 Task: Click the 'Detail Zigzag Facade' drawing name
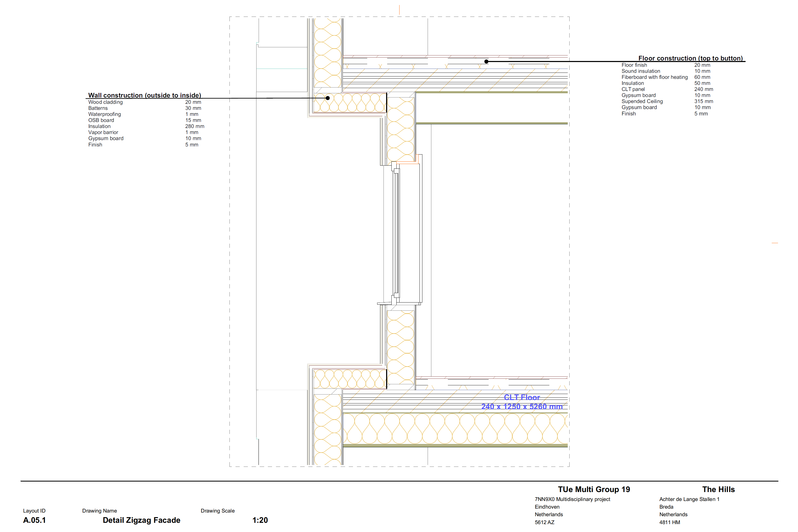141,520
